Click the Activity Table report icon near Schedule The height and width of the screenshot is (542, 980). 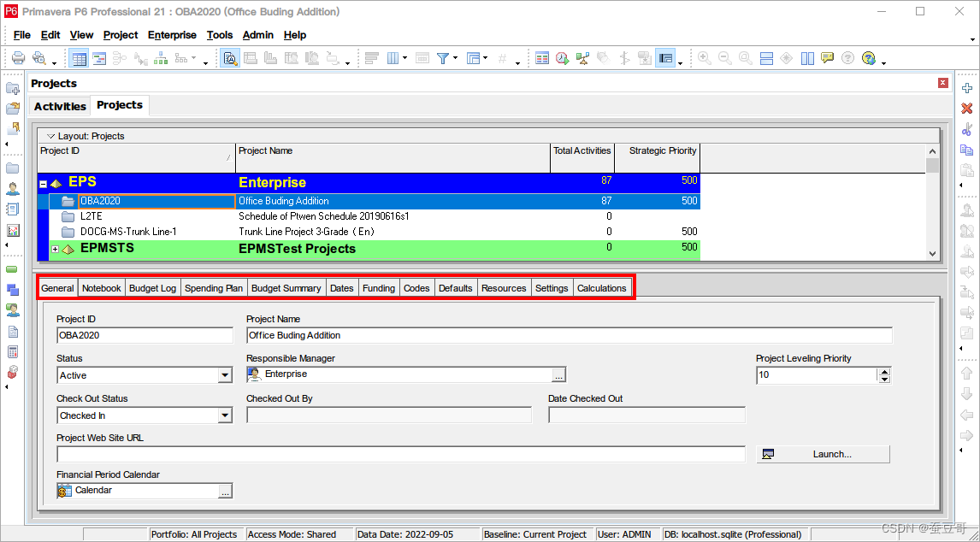[542, 59]
